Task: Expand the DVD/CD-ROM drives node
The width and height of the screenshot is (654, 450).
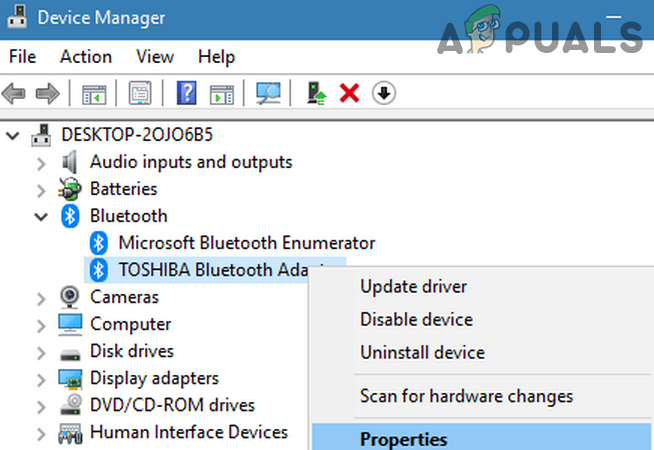Action: (x=41, y=407)
